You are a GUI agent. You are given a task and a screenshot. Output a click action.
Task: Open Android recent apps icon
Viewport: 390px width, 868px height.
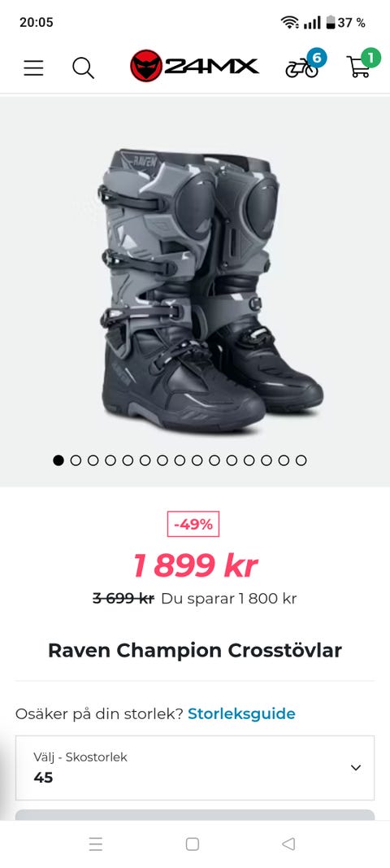pyautogui.click(x=96, y=844)
